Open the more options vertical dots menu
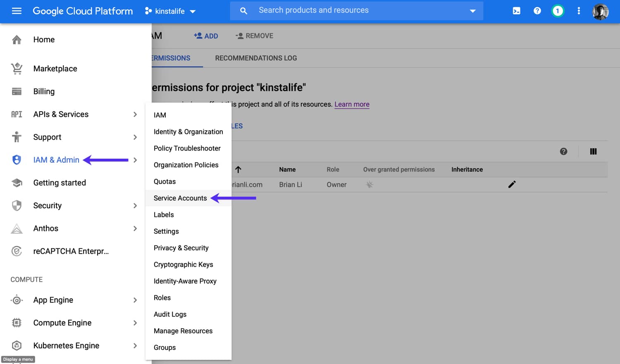620x364 pixels. coord(579,11)
